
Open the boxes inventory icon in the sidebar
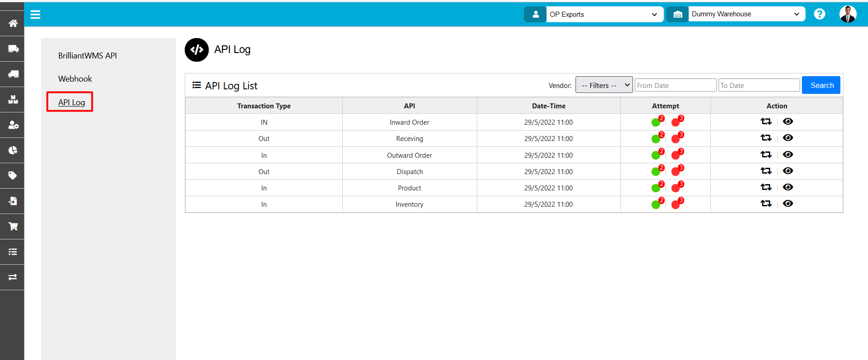pos(13,99)
